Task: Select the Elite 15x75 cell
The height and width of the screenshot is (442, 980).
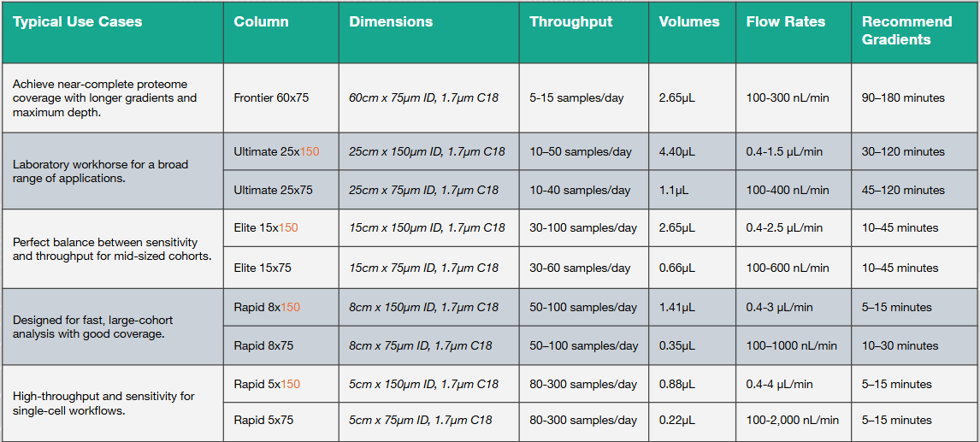Action: (263, 268)
